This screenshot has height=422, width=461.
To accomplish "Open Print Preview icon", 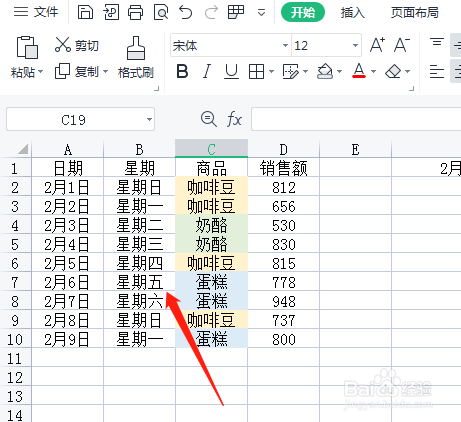I will coord(161,12).
